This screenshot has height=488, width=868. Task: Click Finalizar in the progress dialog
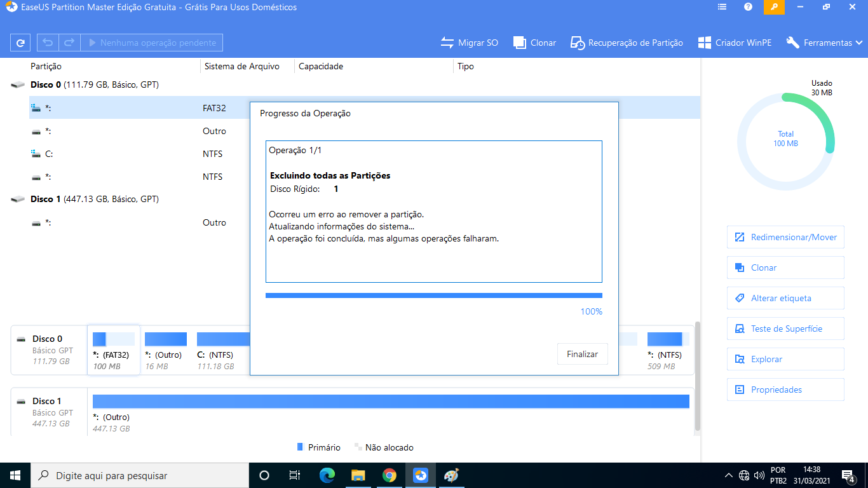click(x=583, y=354)
